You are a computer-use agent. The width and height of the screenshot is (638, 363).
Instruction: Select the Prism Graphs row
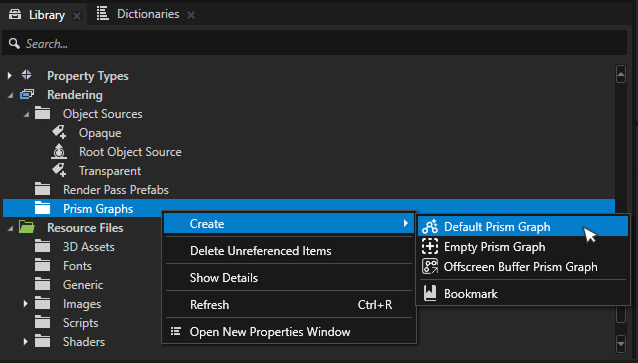click(309, 208)
